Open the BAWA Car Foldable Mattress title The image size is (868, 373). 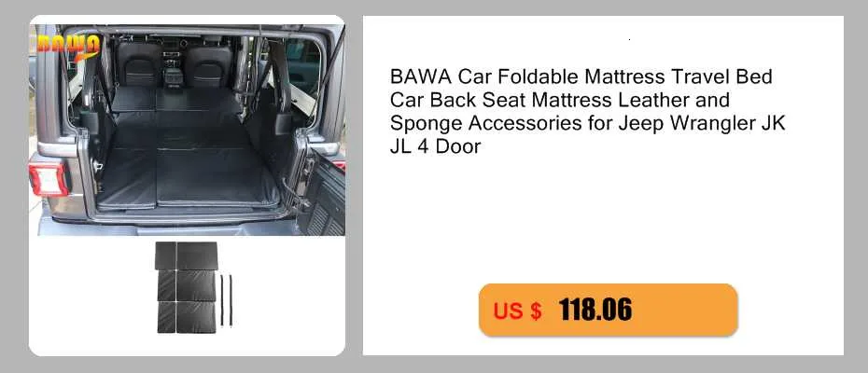(587, 111)
